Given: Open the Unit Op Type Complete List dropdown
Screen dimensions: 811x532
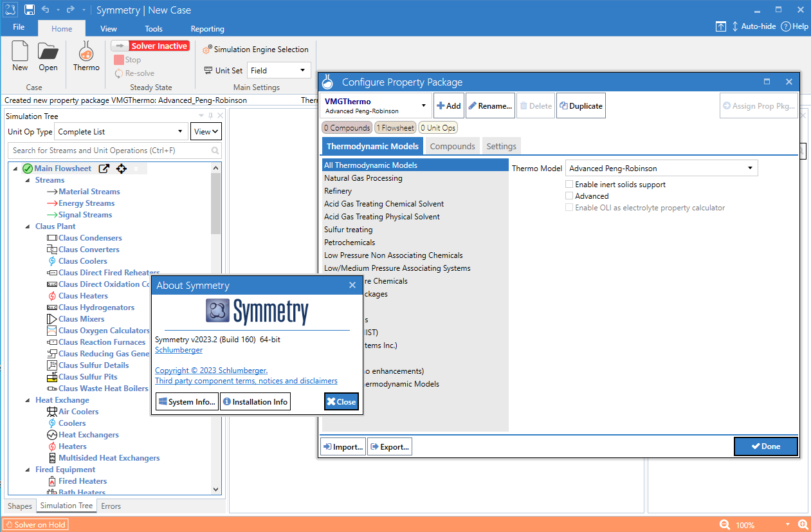Looking at the screenshot, I should coord(122,132).
